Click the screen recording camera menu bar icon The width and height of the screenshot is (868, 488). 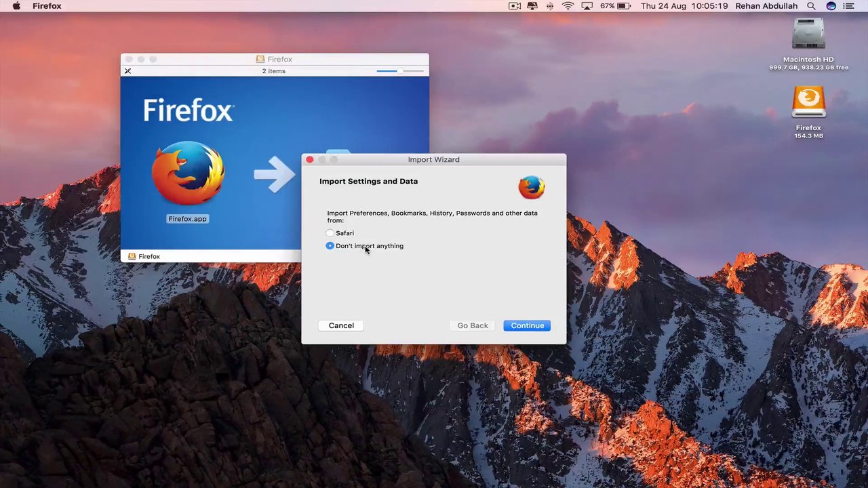coord(515,6)
